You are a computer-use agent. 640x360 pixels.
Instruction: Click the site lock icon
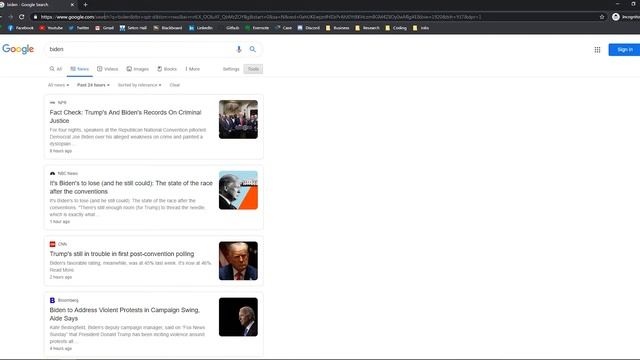click(36, 17)
